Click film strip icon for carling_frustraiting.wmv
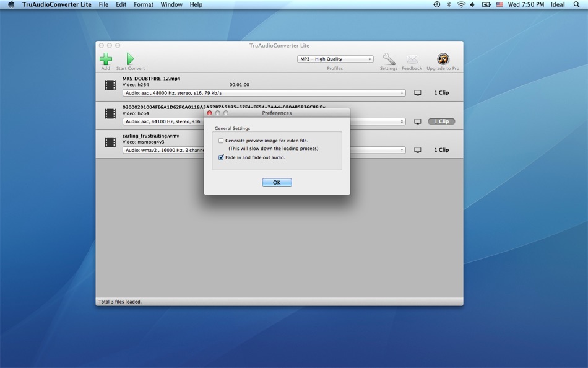The width and height of the screenshot is (588, 368). point(110,142)
